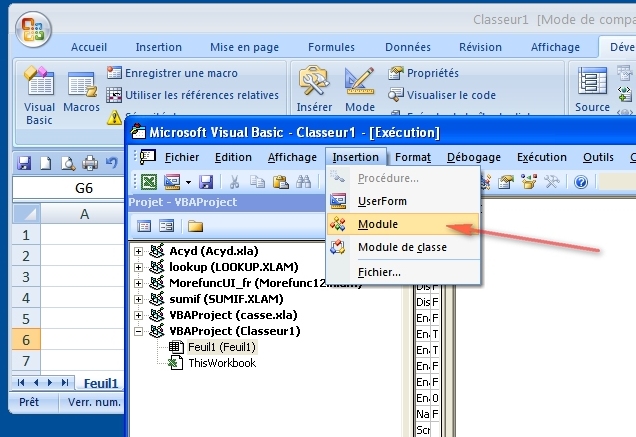Toggle Mode création in the Excel ribbon
The image size is (636, 437).
pos(360,89)
